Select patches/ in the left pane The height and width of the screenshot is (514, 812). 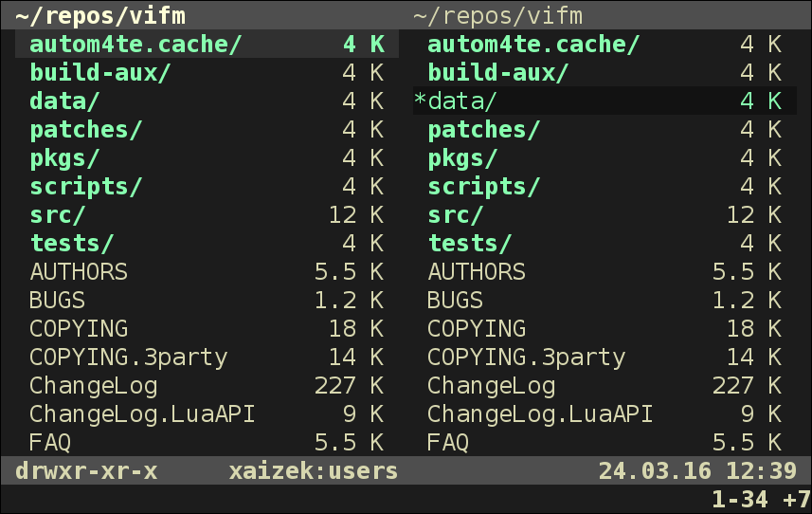(x=208, y=130)
